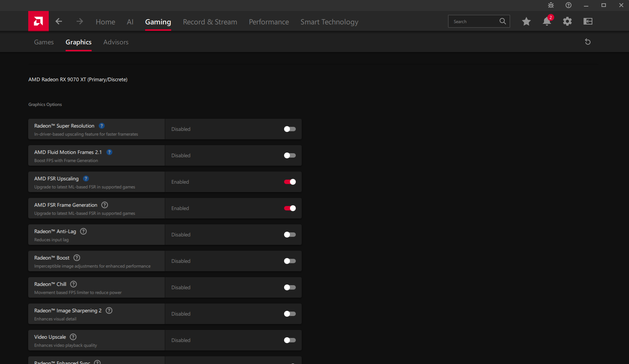The width and height of the screenshot is (629, 364).
Task: Minimize the AMD Software window
Action: tap(586, 5)
